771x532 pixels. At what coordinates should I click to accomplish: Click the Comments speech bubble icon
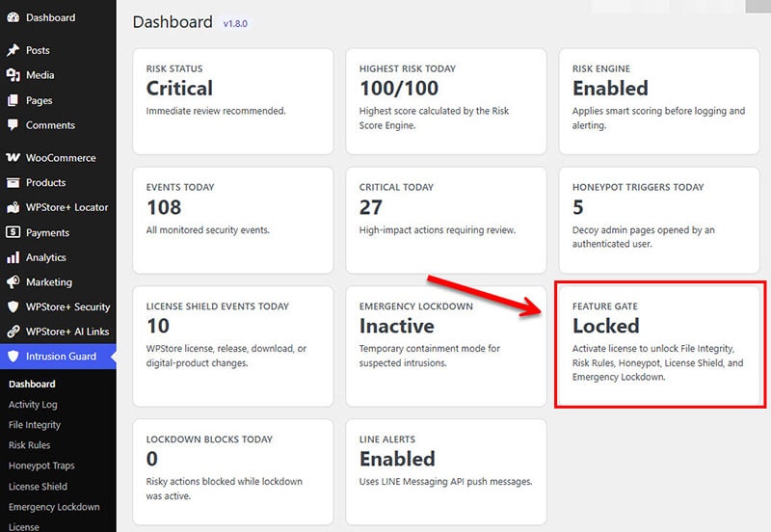(13, 125)
